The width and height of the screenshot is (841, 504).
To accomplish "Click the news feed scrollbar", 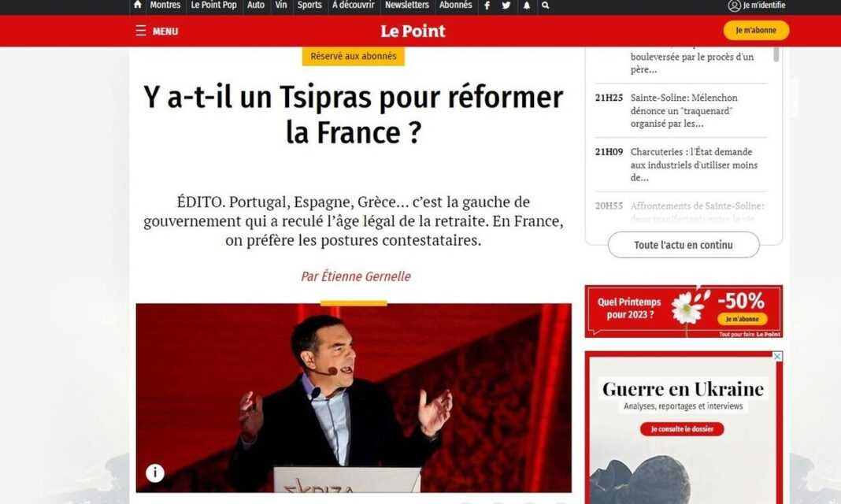I will tap(776, 54).
